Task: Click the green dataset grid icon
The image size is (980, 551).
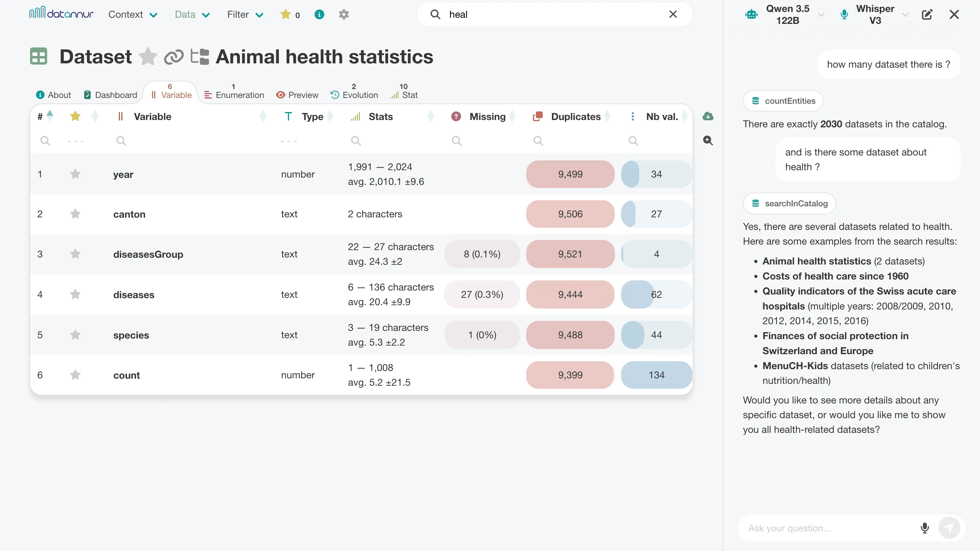Action: pos(38,56)
